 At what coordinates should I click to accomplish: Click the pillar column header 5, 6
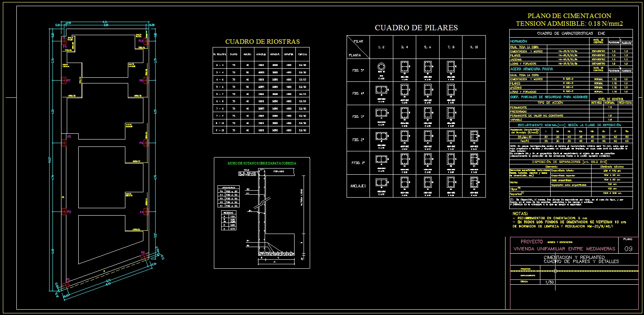tap(427, 47)
